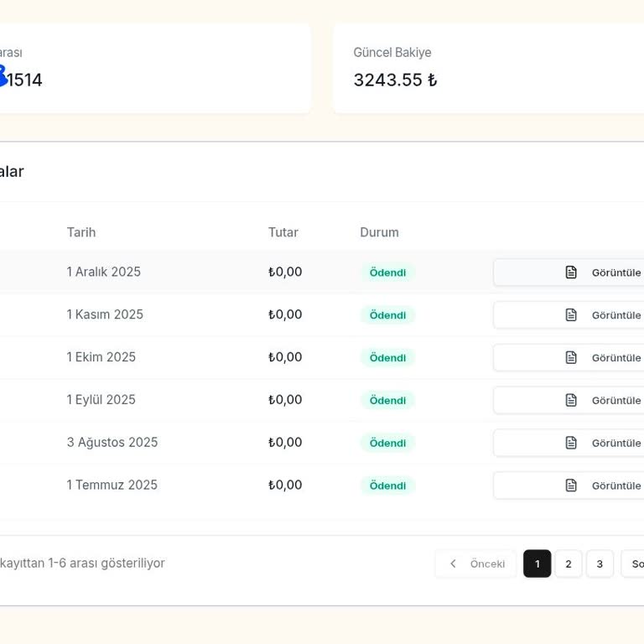Click document icon in 1 Aralık 2025 row
This screenshot has height=644, width=644.
point(571,273)
